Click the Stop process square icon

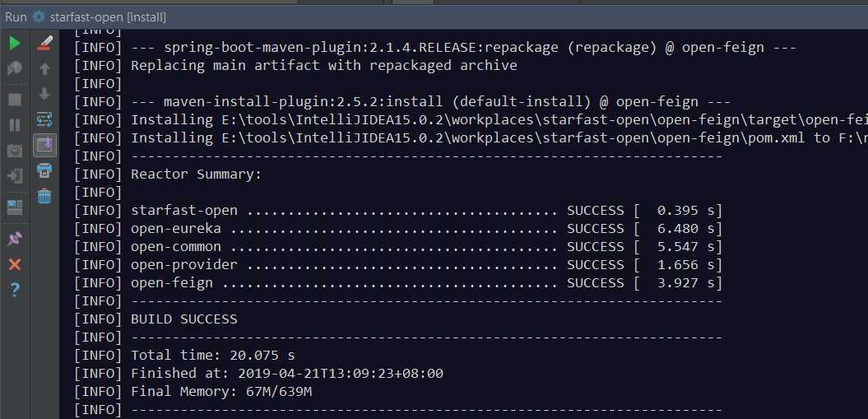[x=15, y=99]
